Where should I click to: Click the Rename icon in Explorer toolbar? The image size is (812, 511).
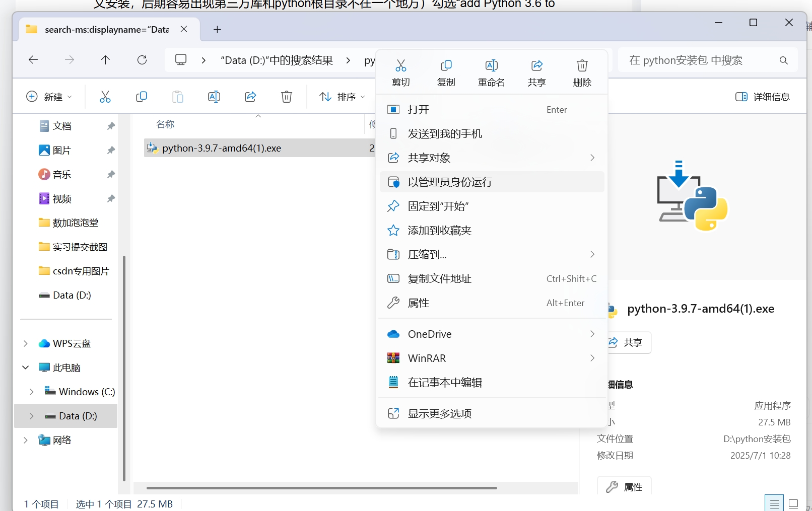tap(214, 97)
